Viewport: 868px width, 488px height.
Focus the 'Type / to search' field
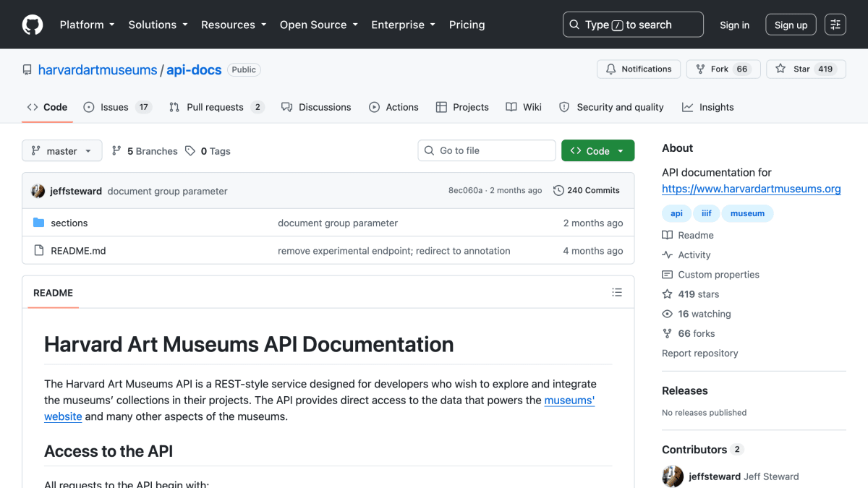pos(633,25)
